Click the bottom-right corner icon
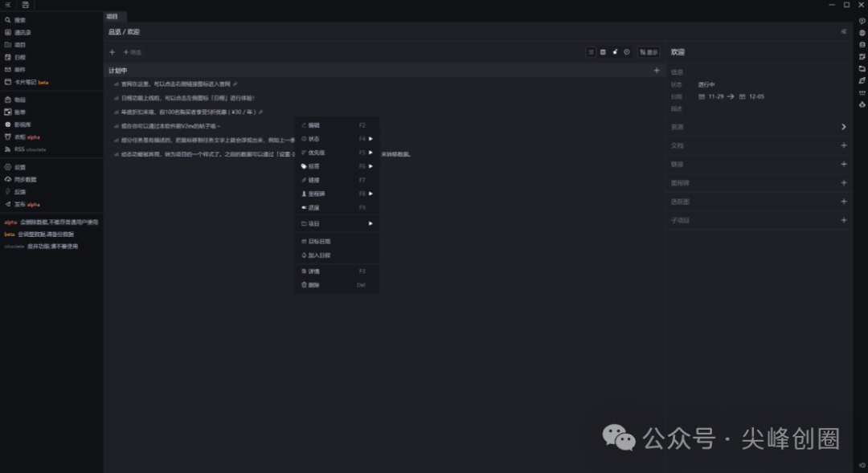Image resolution: width=868 pixels, height=473 pixels. click(x=862, y=465)
